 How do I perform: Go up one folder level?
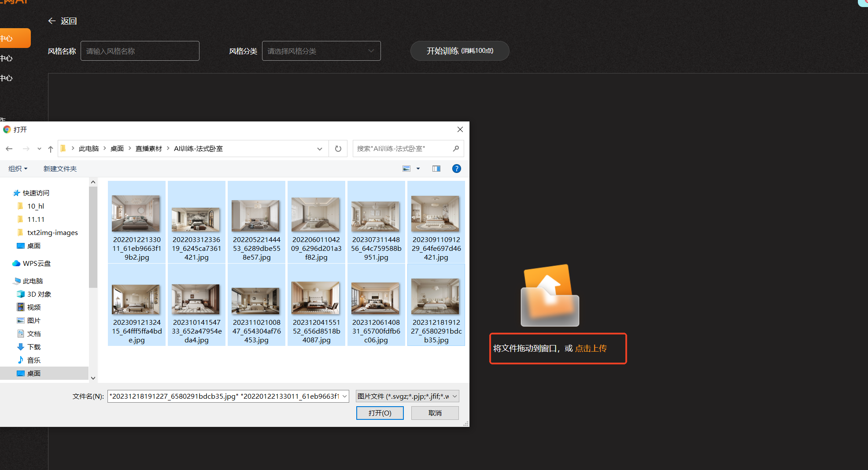click(51, 149)
